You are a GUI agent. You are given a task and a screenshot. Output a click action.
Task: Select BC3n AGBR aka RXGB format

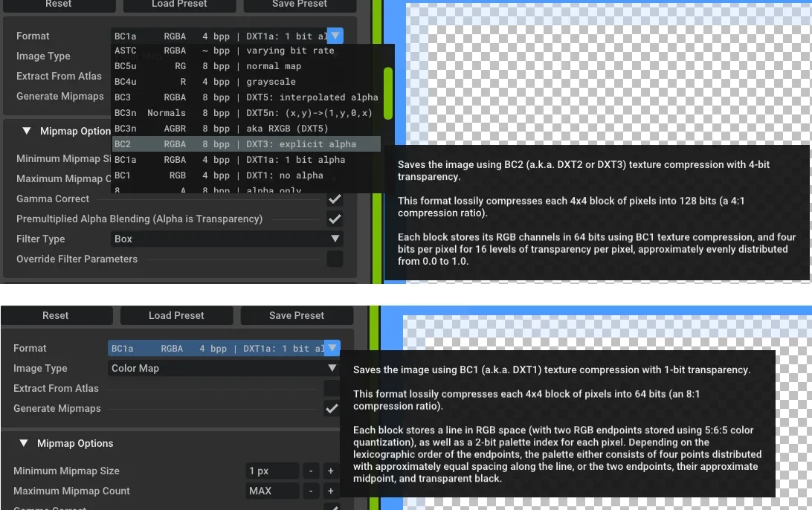[247, 129]
